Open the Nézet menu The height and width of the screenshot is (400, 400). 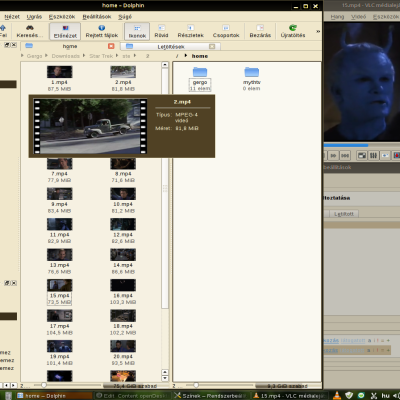coord(12,16)
